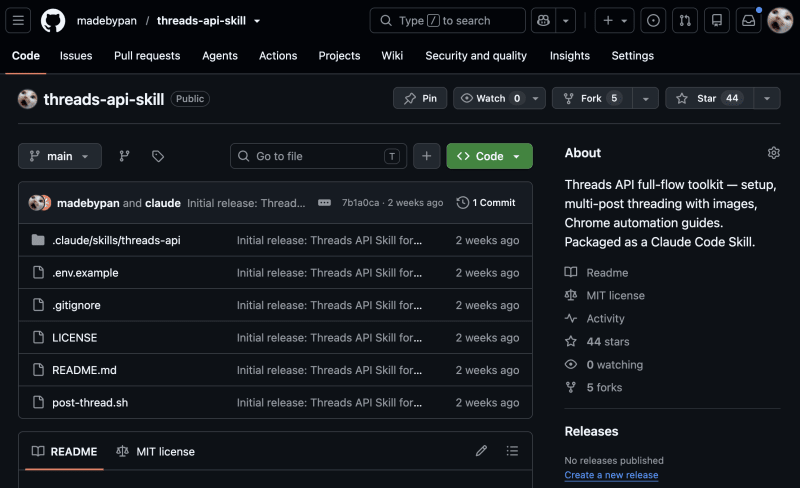View the 1 Commit history

(486, 203)
